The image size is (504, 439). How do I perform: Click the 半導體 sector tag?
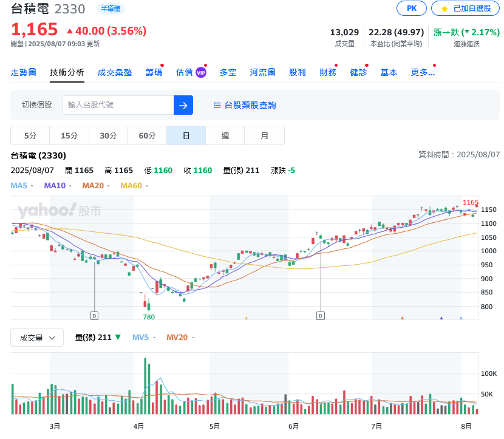[x=111, y=9]
